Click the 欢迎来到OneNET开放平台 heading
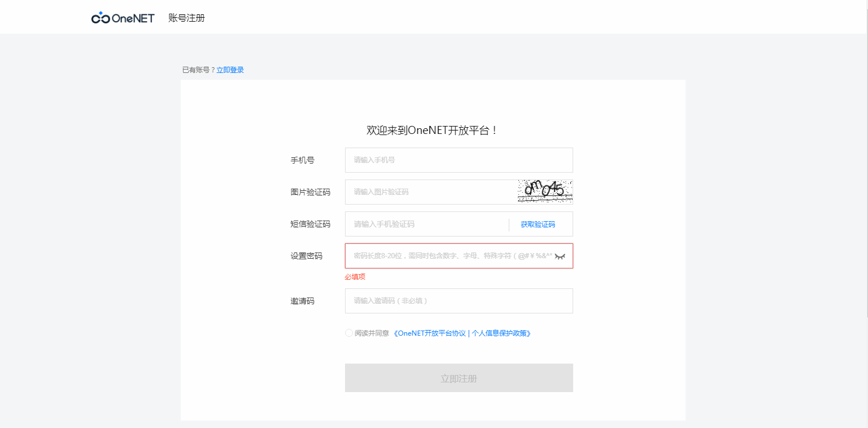 point(433,130)
